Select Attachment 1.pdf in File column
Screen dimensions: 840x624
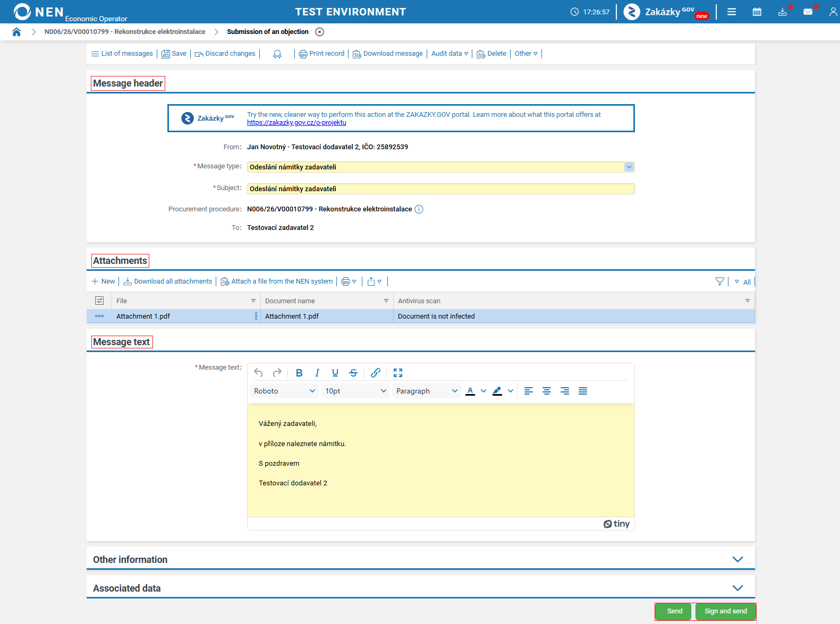[143, 316]
